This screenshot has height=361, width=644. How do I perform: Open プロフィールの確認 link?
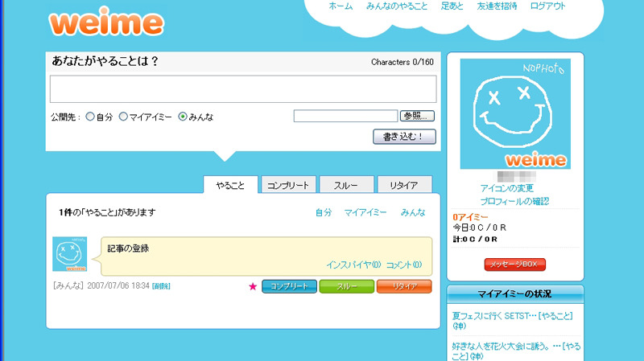click(514, 202)
